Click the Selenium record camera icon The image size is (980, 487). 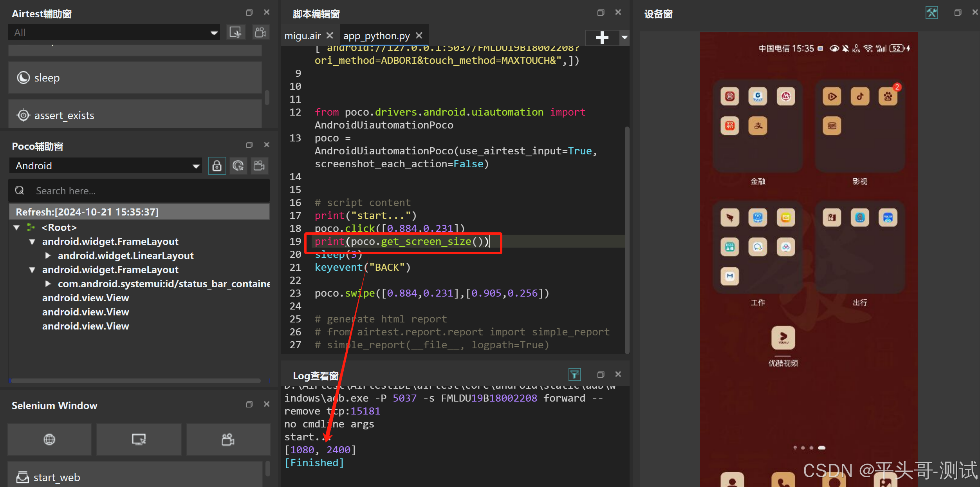[x=228, y=439]
